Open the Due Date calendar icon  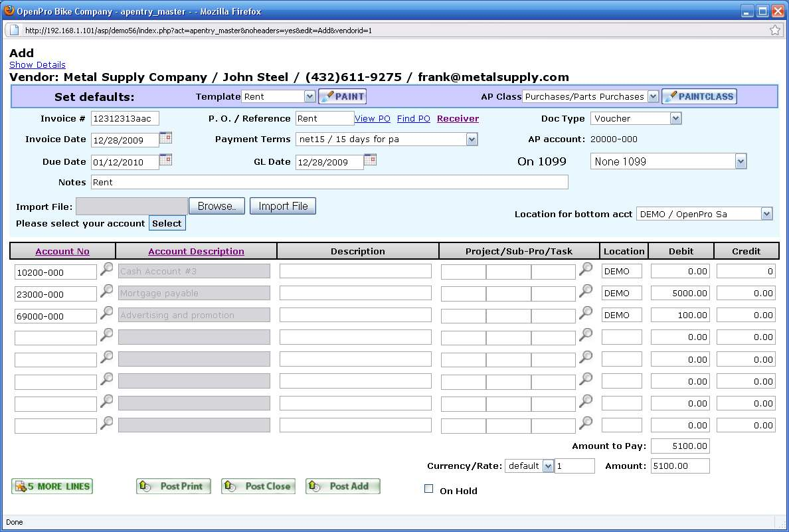pyautogui.click(x=166, y=160)
